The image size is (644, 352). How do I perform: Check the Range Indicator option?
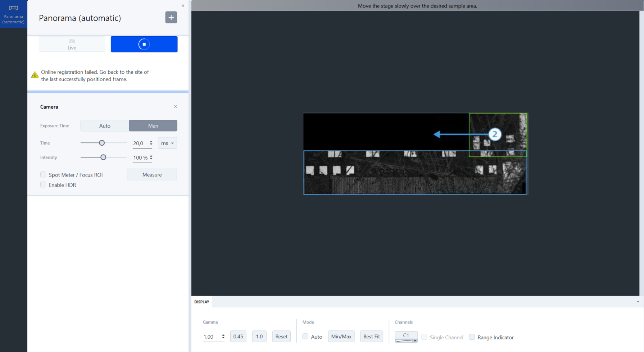tap(472, 337)
